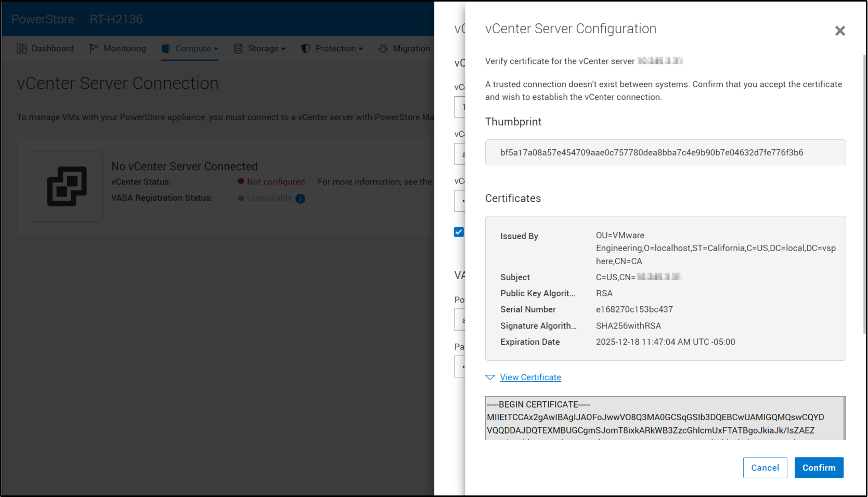Screen dimensions: 868x497
Task: Open the Migration menu
Action: point(406,48)
